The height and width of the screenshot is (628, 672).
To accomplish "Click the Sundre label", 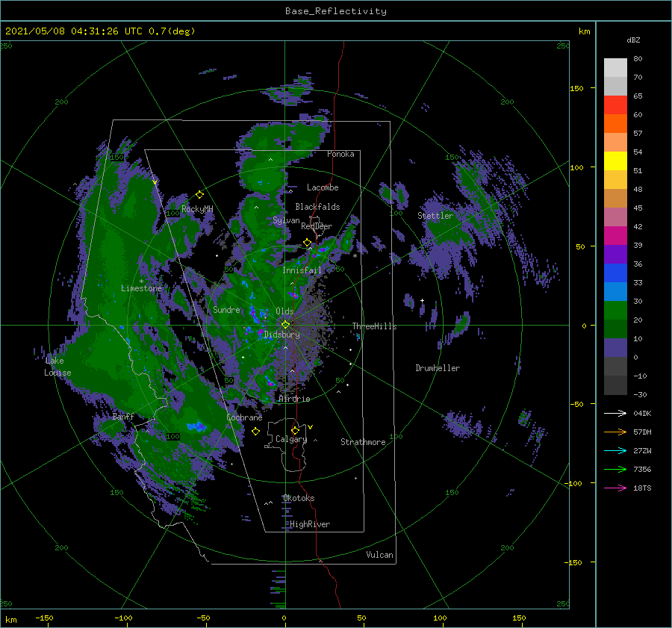I will coord(226,310).
